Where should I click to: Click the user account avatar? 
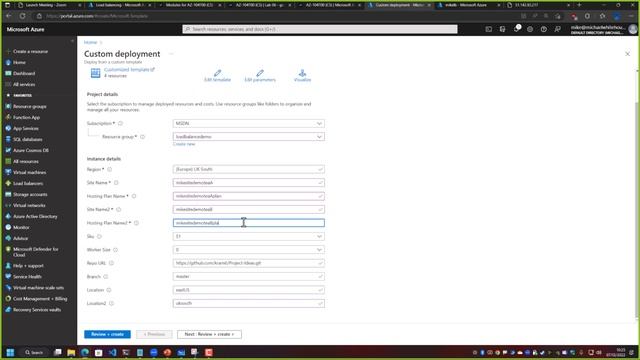[x=633, y=29]
